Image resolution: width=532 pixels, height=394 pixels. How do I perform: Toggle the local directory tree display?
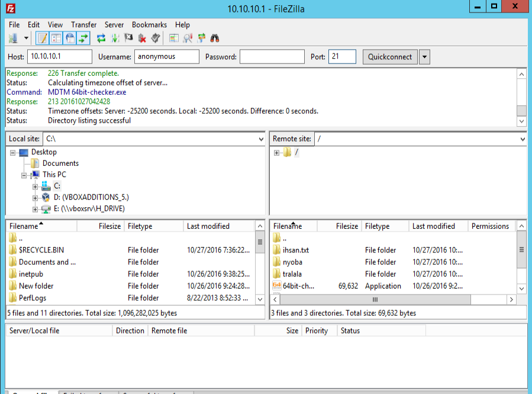[56, 38]
